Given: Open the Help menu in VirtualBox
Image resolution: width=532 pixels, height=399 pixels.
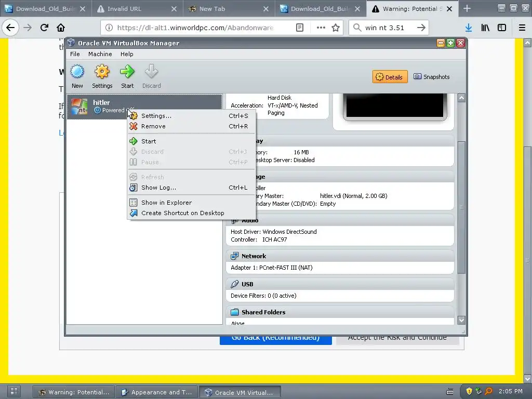Looking at the screenshot, I should click(x=127, y=54).
